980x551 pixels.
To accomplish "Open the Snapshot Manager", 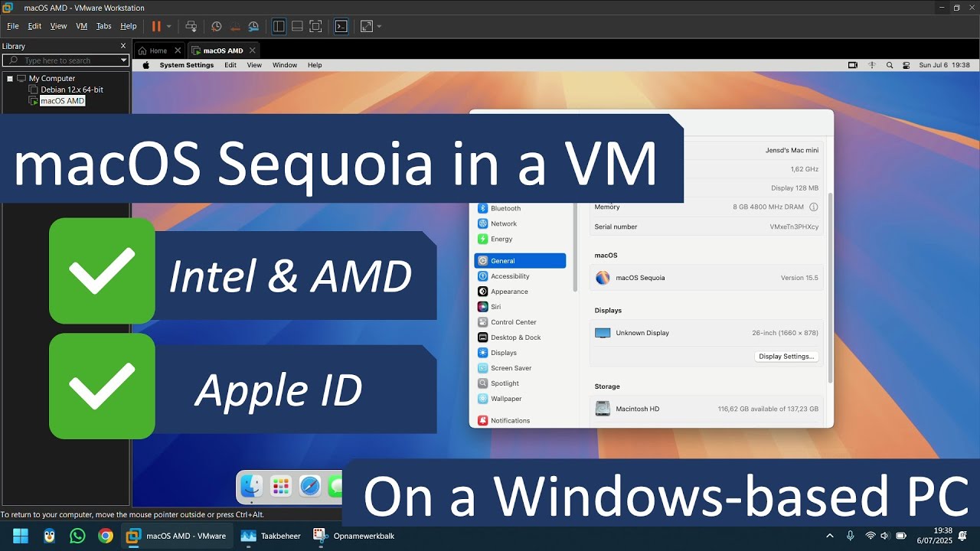I will tap(253, 26).
